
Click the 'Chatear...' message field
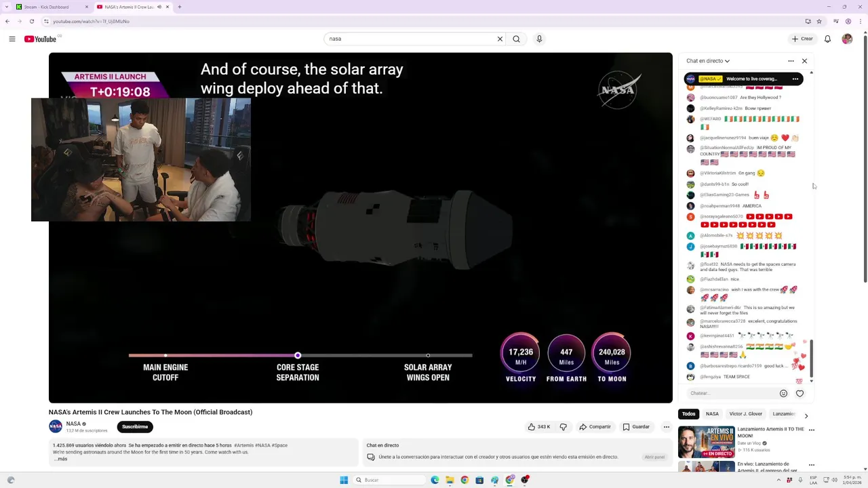point(731,393)
